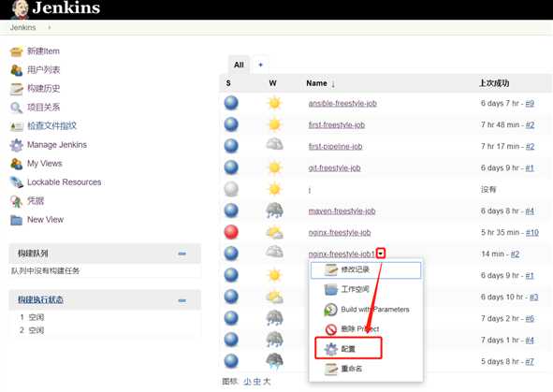This screenshot has height=392, width=553.
Task: Click Lockable Resources text link
Action: [65, 182]
